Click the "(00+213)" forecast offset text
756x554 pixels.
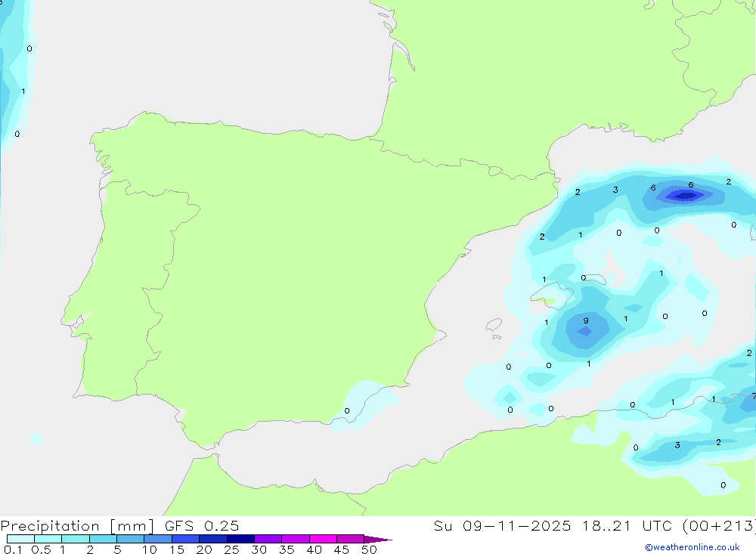point(720,525)
